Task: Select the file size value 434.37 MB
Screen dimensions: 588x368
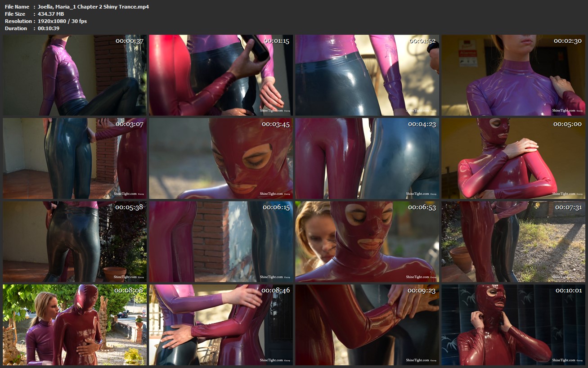Action: click(51, 14)
